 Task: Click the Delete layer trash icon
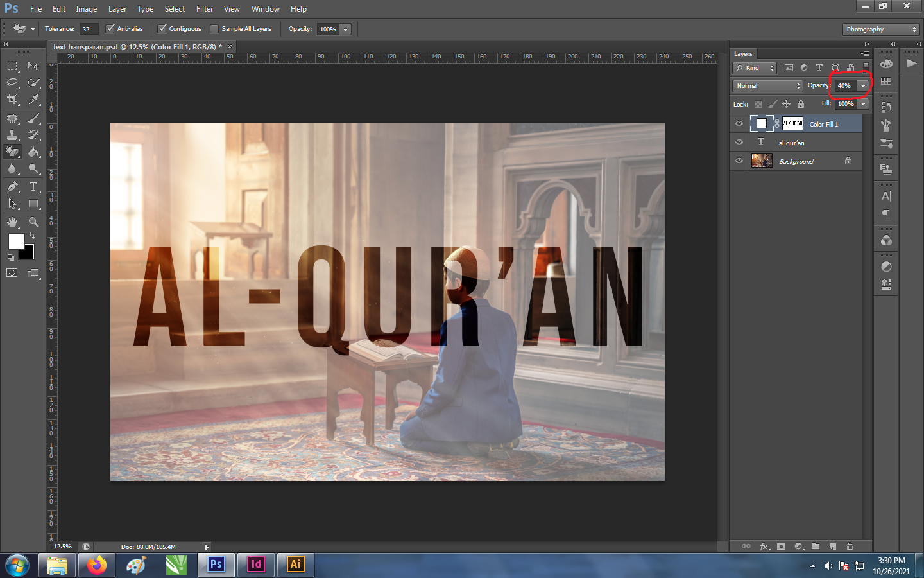pyautogui.click(x=850, y=547)
